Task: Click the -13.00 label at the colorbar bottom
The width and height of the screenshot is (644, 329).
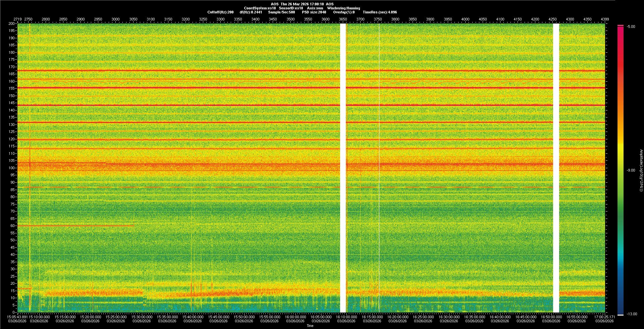Action: [632, 314]
